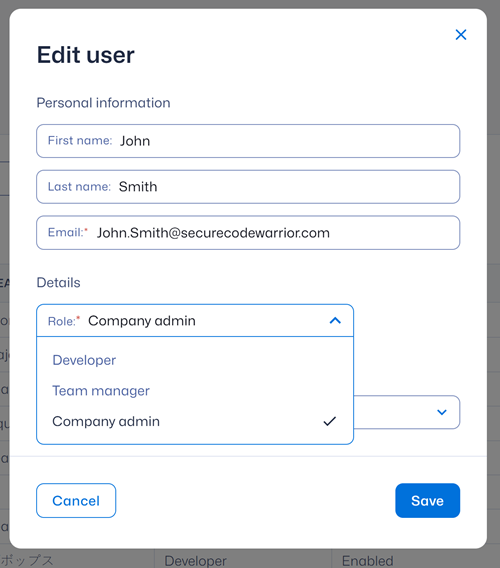This screenshot has width=500, height=568.
Task: Click the checkmark beside Company admin
Action: click(330, 421)
